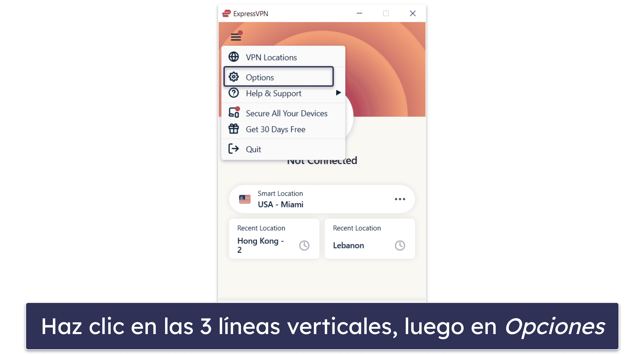Select Quit from the menu
This screenshot has width=644, height=354.
pyautogui.click(x=283, y=149)
